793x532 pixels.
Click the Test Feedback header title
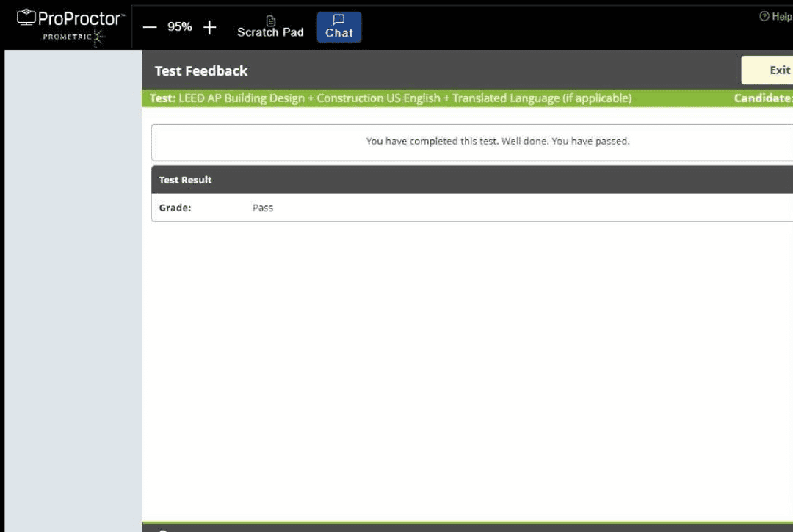coord(201,71)
